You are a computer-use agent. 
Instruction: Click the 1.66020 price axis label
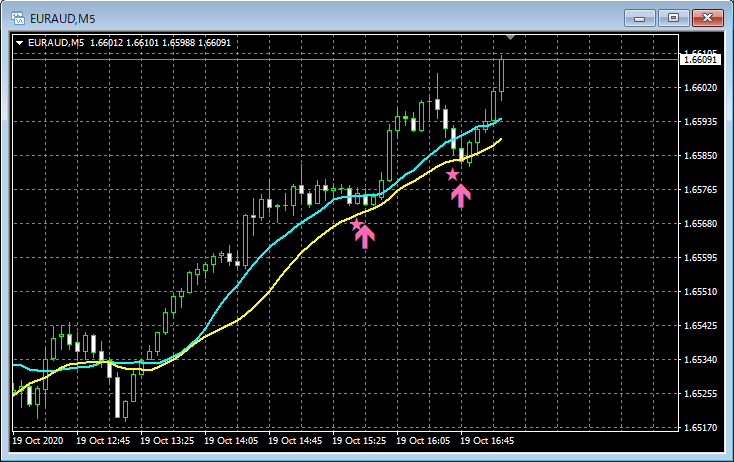point(700,88)
